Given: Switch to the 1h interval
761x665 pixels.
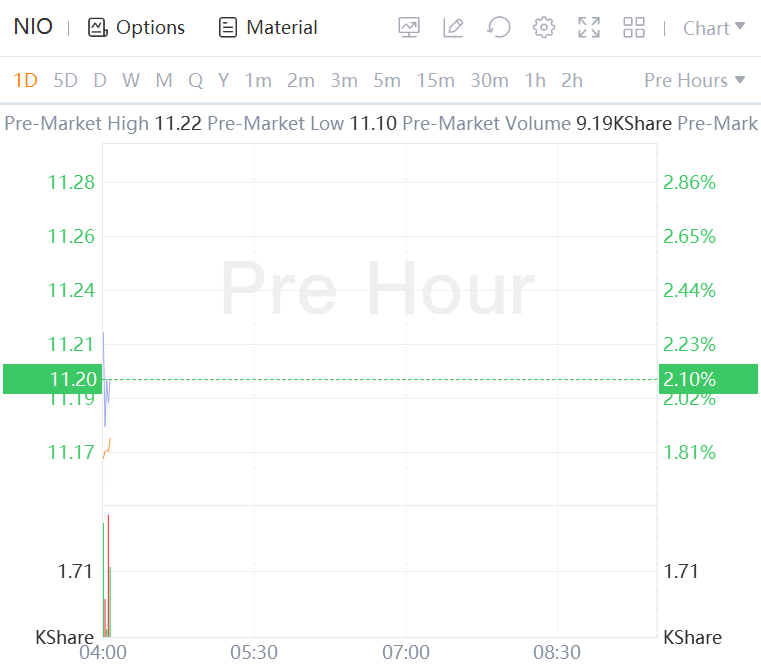Looking at the screenshot, I should tap(535, 80).
